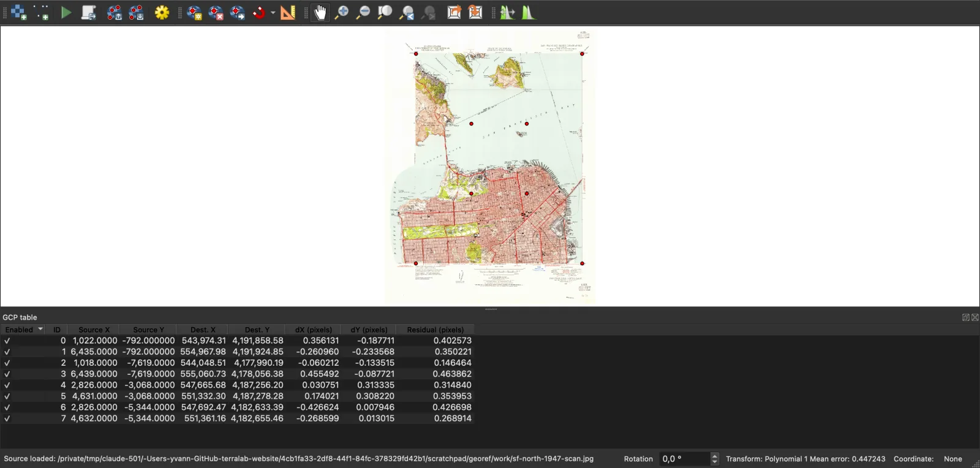Decrease Rotation with the stepper down arrow

click(x=714, y=462)
